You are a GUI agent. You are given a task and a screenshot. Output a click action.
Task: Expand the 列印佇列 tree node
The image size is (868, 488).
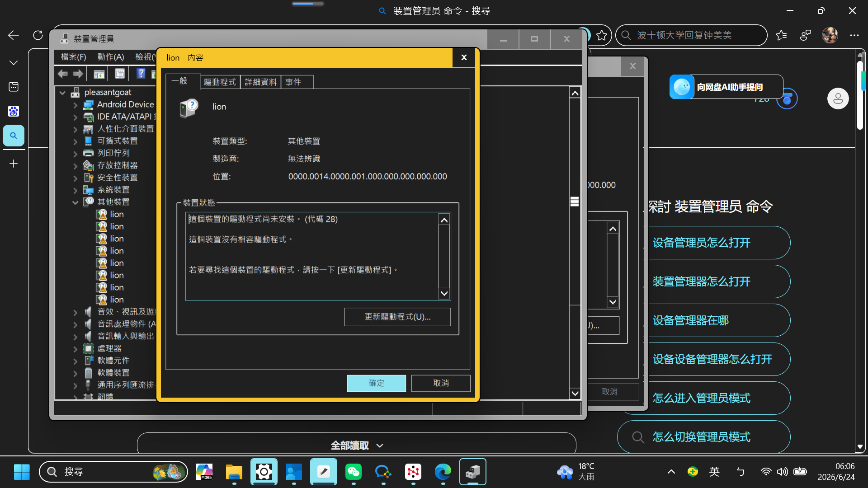click(x=75, y=154)
